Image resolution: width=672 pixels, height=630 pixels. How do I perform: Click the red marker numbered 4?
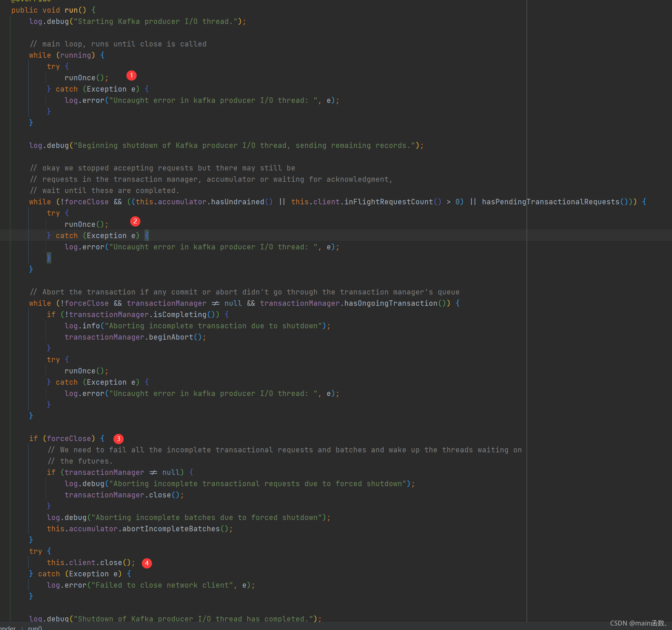coord(147,563)
